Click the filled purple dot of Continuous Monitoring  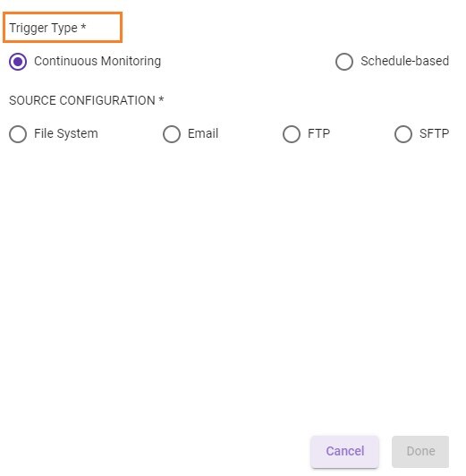coord(18,62)
